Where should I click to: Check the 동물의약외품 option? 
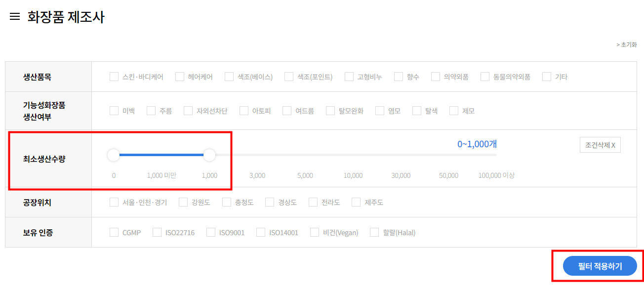tap(485, 77)
